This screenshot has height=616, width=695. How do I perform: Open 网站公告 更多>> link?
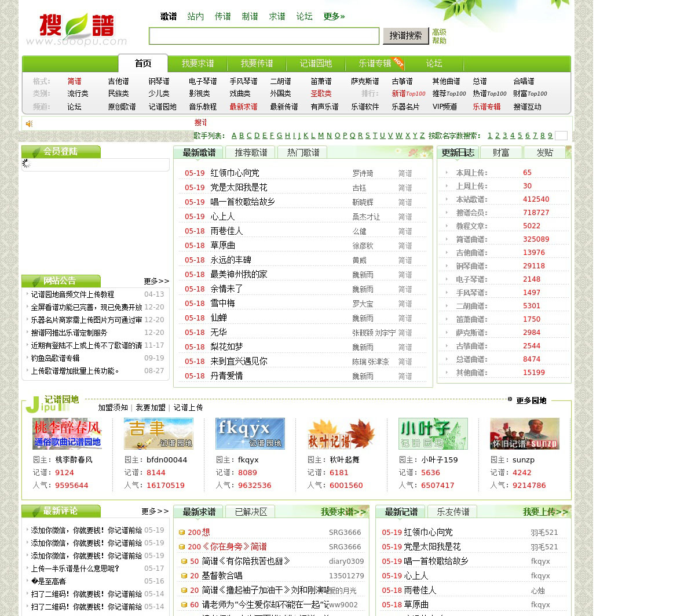156,281
